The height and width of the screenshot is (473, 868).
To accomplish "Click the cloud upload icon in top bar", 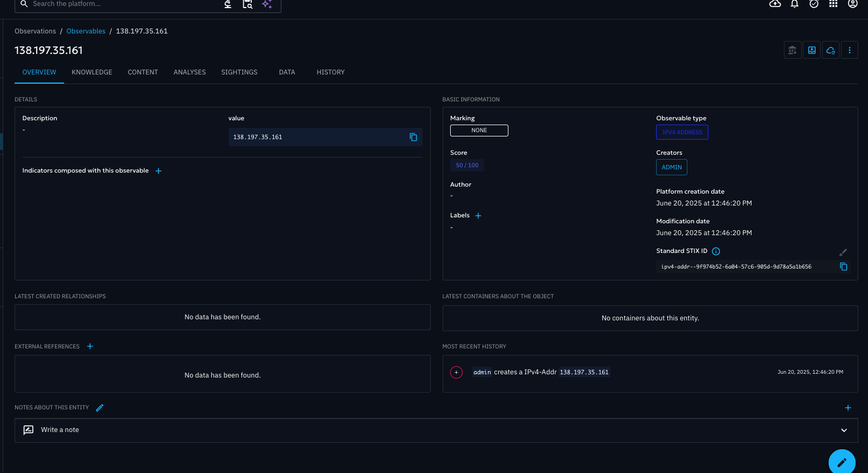I will (775, 4).
